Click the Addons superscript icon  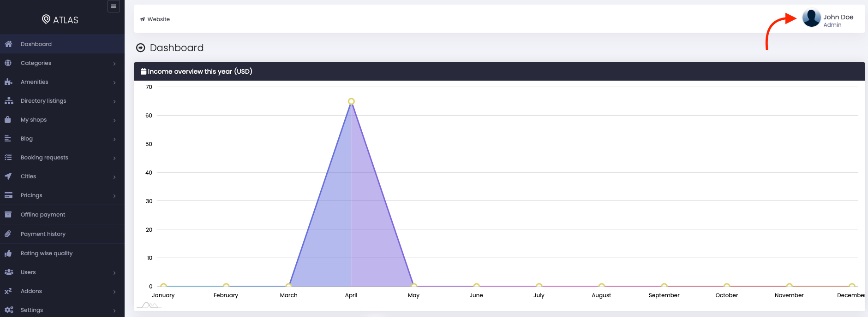8,291
